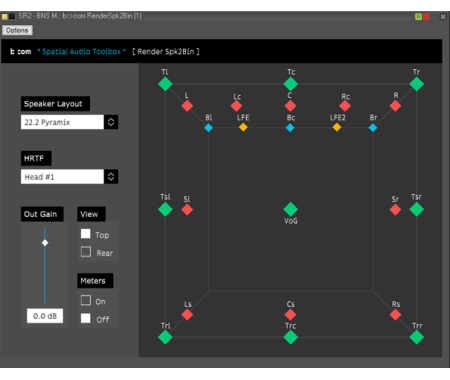Click the Spatial Audio Toolbox title text
450x380 pixels.
click(x=81, y=51)
